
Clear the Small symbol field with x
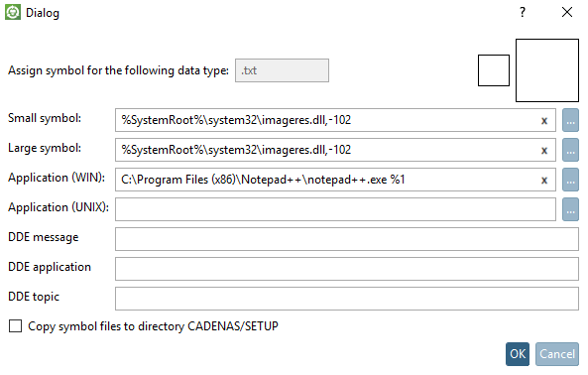[x=544, y=121]
